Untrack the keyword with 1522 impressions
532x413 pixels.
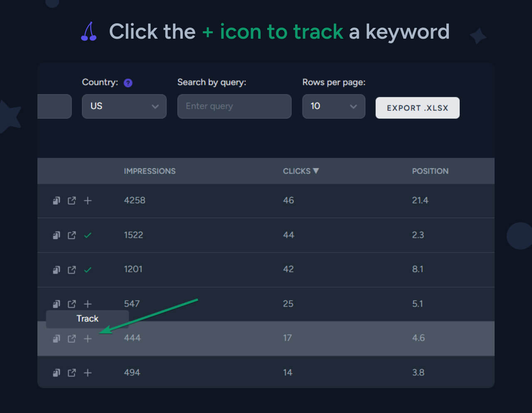[x=88, y=235]
